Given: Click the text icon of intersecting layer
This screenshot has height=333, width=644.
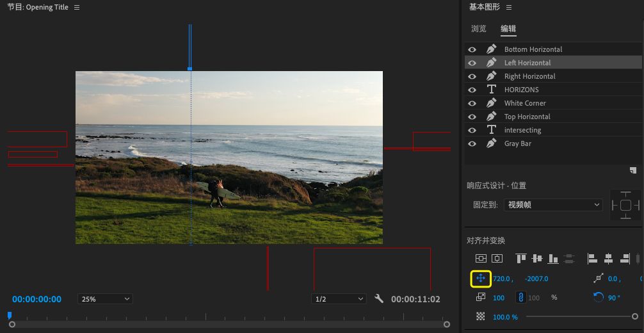Looking at the screenshot, I should pos(491,130).
